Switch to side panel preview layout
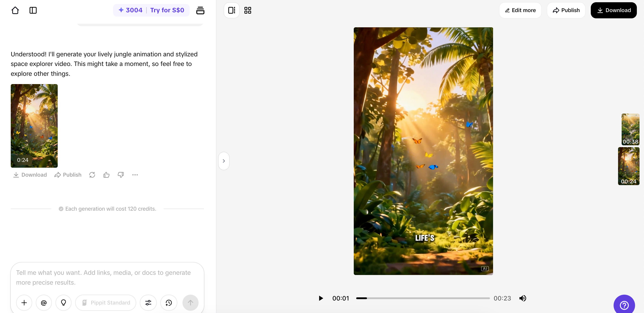The height and width of the screenshot is (313, 644). tap(231, 10)
